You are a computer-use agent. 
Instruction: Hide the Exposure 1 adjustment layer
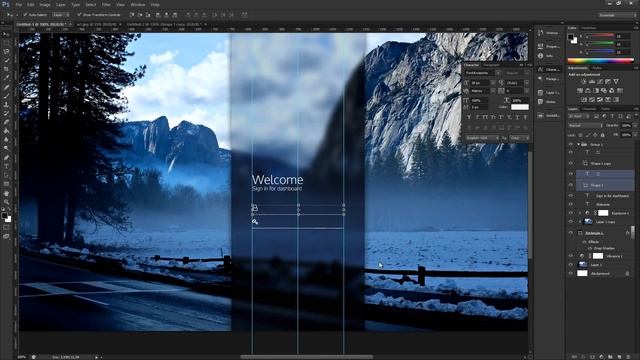coord(571,213)
